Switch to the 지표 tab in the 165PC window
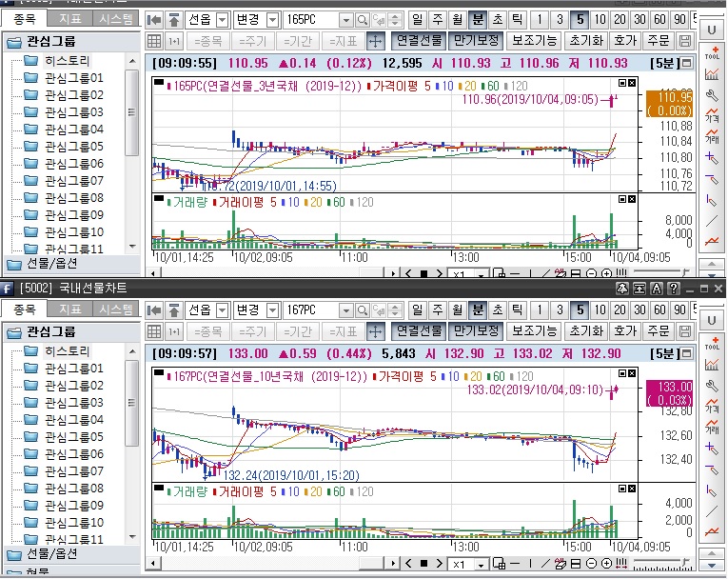 (70, 19)
